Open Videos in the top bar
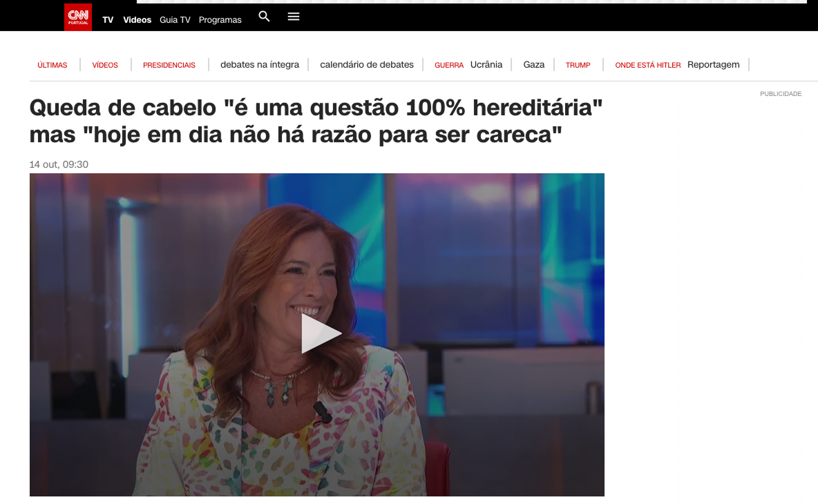 coord(137,20)
